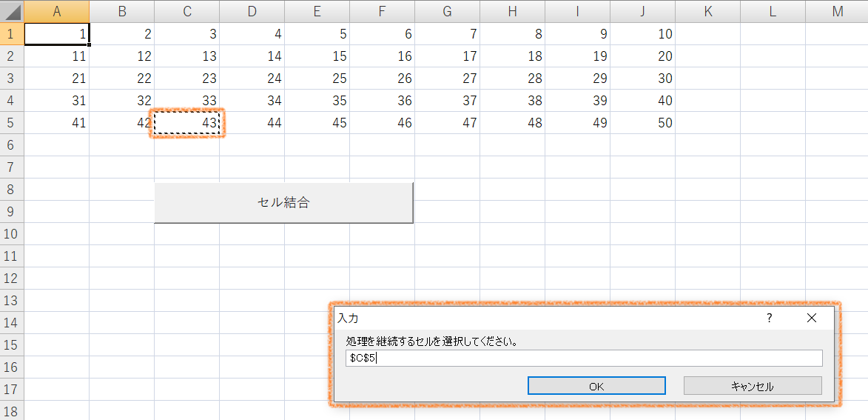Image resolution: width=868 pixels, height=420 pixels.
Task: Select column H header
Action: click(x=513, y=11)
